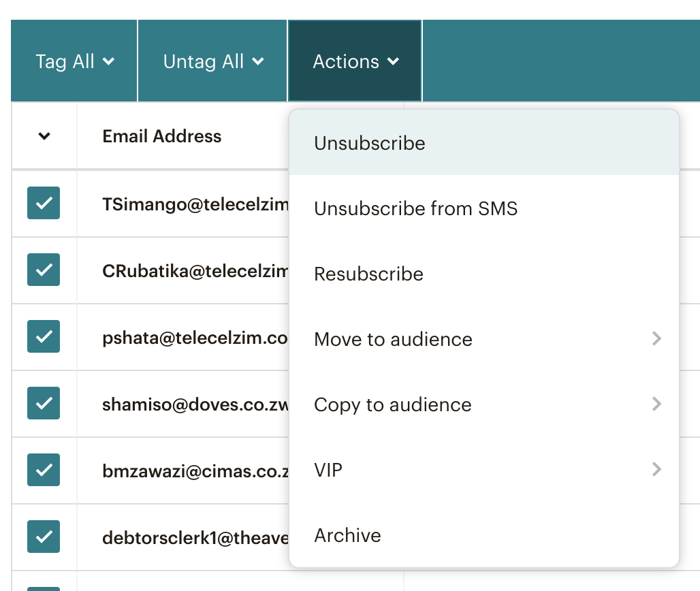Select Unsubscribe from SMS option

tap(415, 208)
